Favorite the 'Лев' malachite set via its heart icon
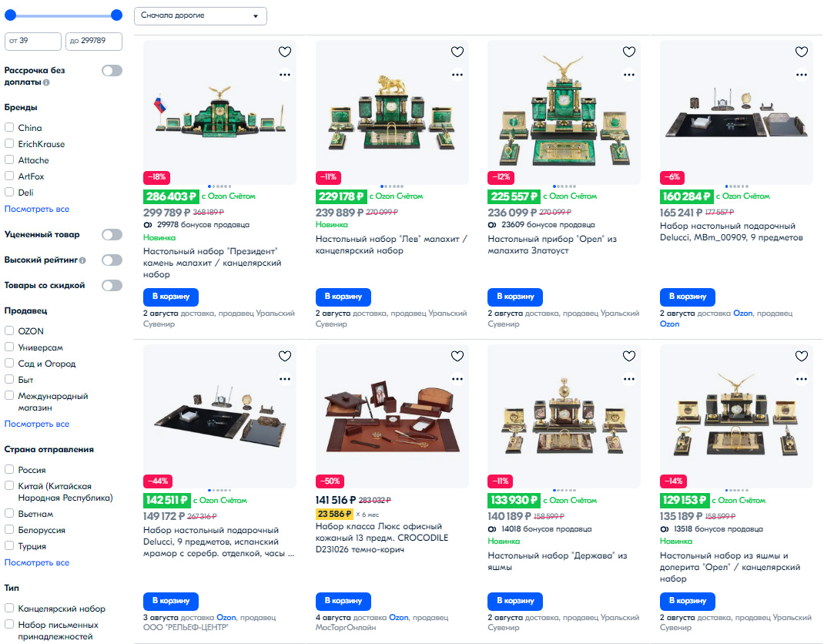 click(x=457, y=52)
